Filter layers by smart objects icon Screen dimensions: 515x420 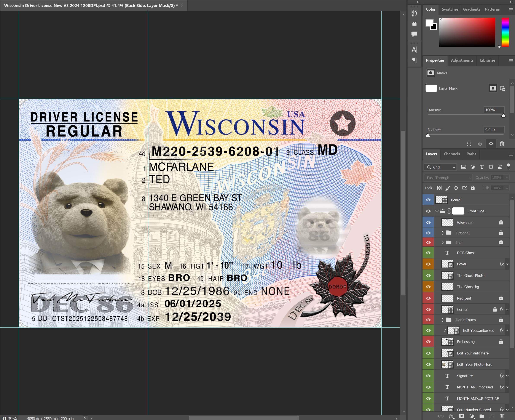(500, 167)
